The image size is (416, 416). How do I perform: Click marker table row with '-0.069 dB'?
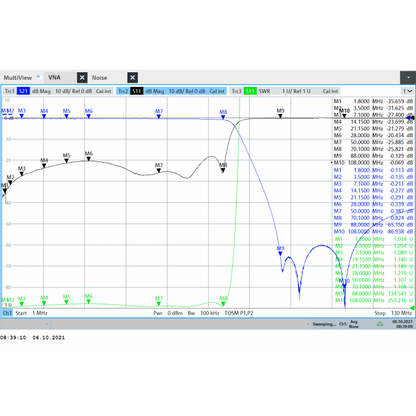tap(373, 162)
